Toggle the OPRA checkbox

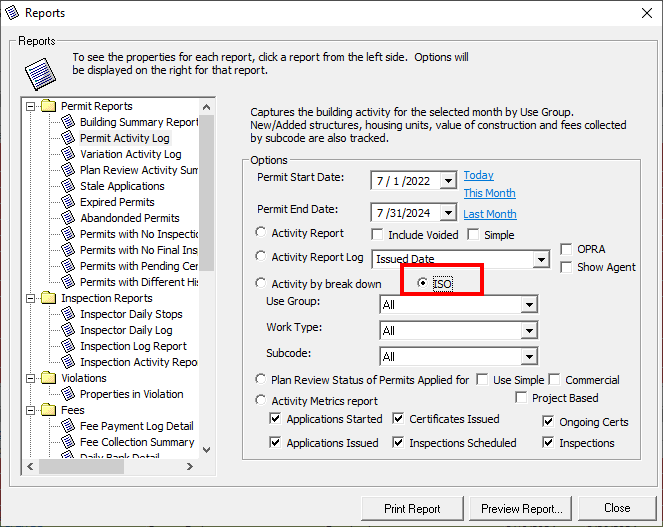point(566,249)
